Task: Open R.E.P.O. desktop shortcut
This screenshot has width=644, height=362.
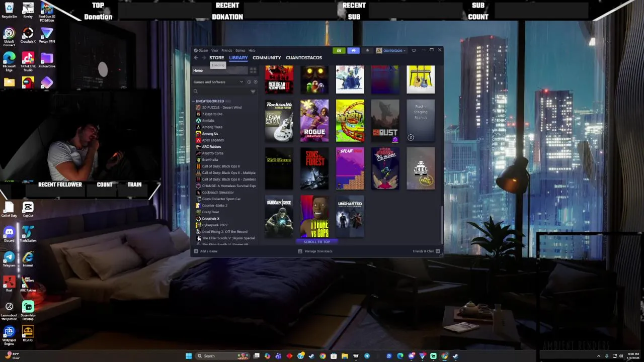Action: pyautogui.click(x=28, y=334)
